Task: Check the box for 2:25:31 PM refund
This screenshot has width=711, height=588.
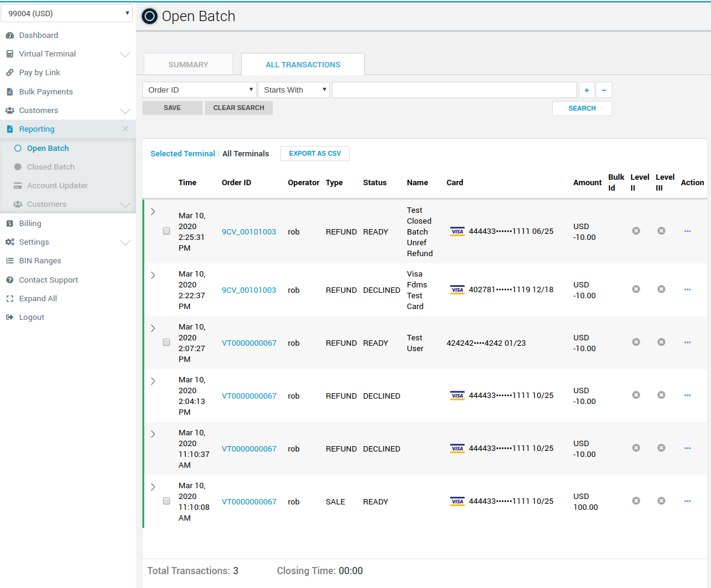Action: pyautogui.click(x=166, y=231)
